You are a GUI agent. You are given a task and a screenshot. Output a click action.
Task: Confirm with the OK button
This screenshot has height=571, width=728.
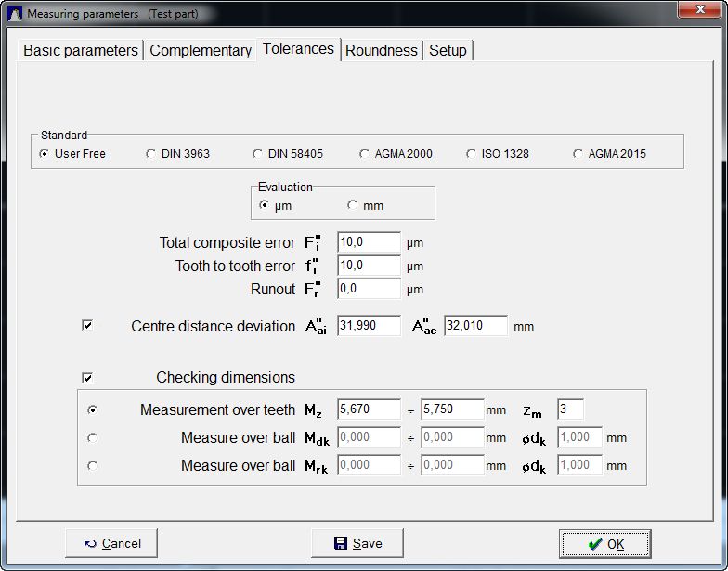(604, 543)
